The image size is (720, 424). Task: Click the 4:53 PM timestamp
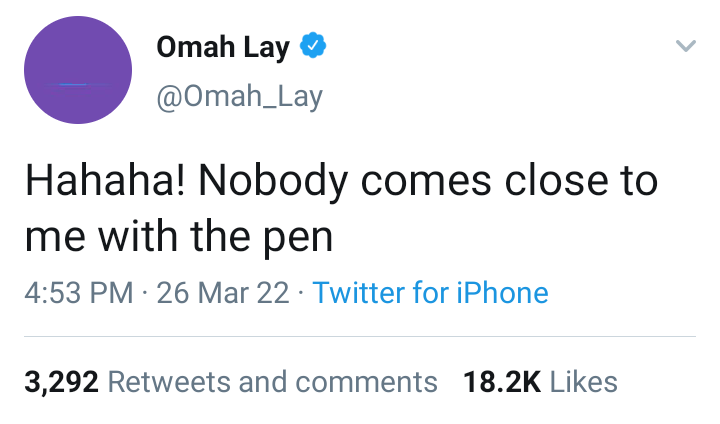[78, 293]
